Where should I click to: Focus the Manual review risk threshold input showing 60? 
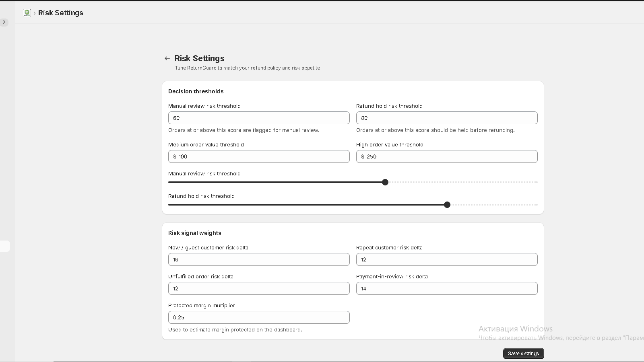pos(259,118)
